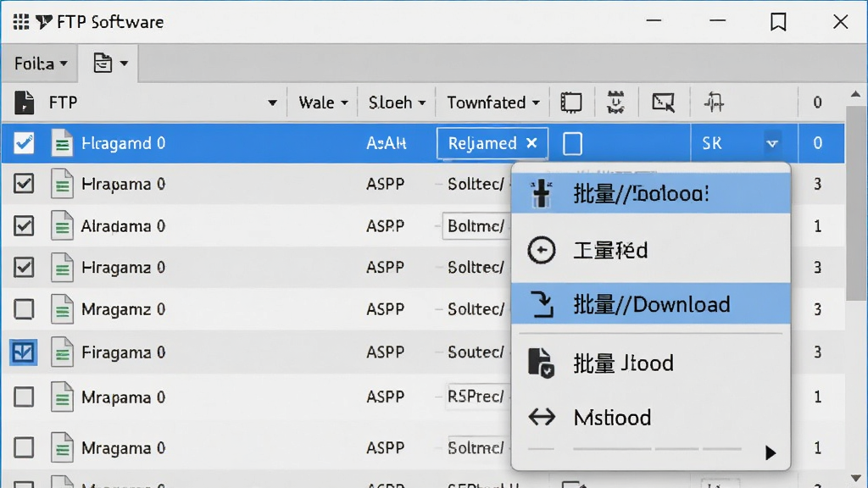The height and width of the screenshot is (488, 868).
Task: Click the file icon of Mragamz 0
Action: pos(62,308)
